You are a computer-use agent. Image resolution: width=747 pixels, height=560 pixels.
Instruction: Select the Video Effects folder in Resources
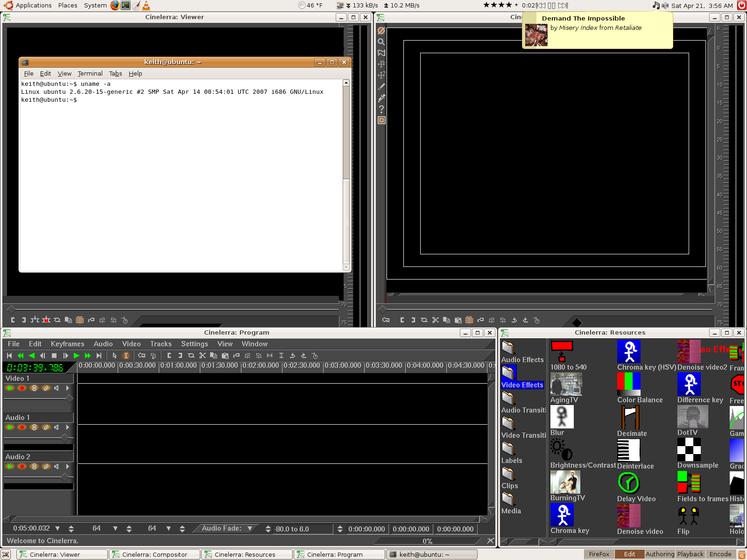(x=522, y=377)
